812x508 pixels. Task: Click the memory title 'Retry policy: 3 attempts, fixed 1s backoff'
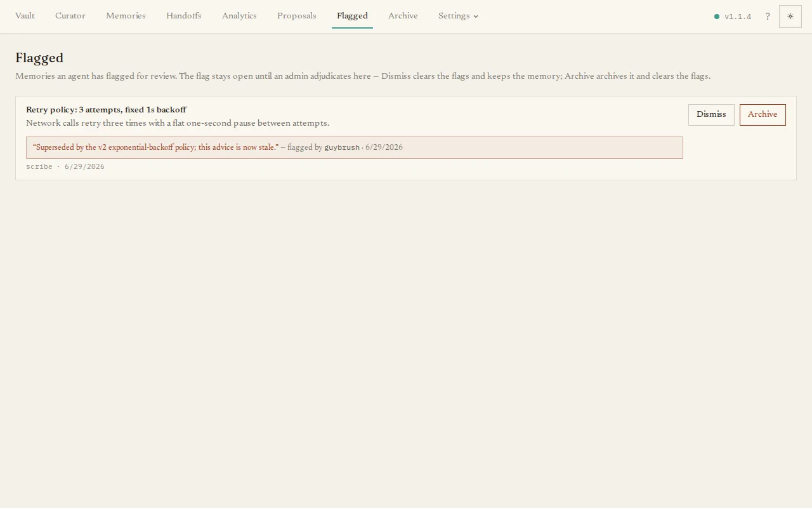point(107,110)
